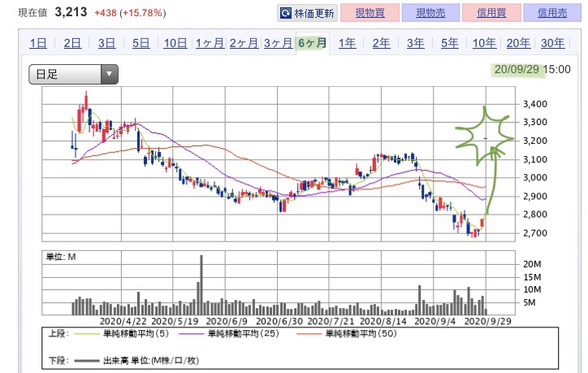
Task: Show the 5年 chart period
Action: 450,43
